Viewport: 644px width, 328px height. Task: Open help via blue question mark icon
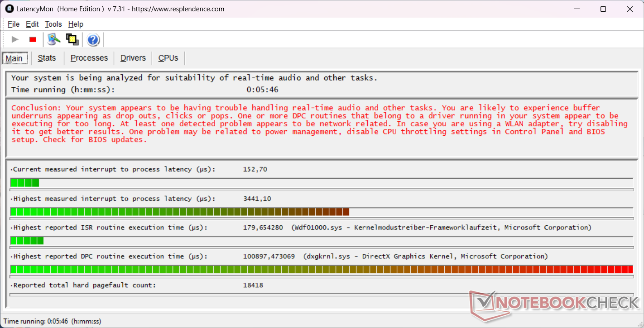93,40
